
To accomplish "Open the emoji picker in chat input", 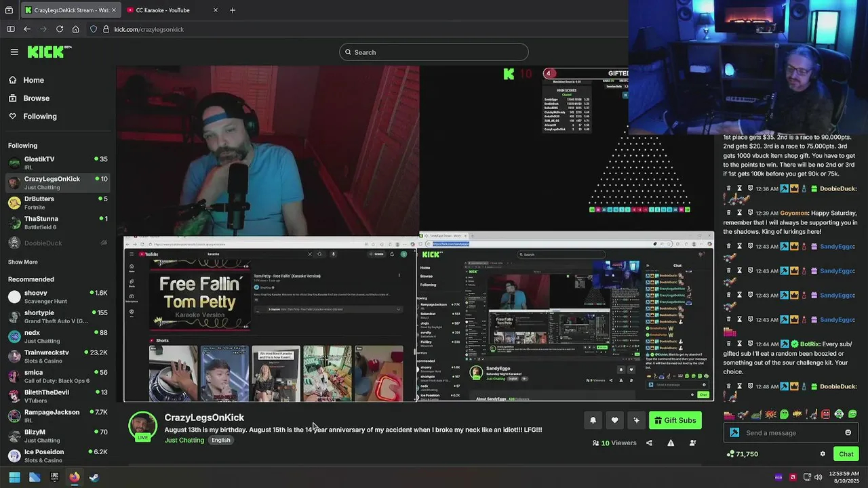I will [x=848, y=432].
